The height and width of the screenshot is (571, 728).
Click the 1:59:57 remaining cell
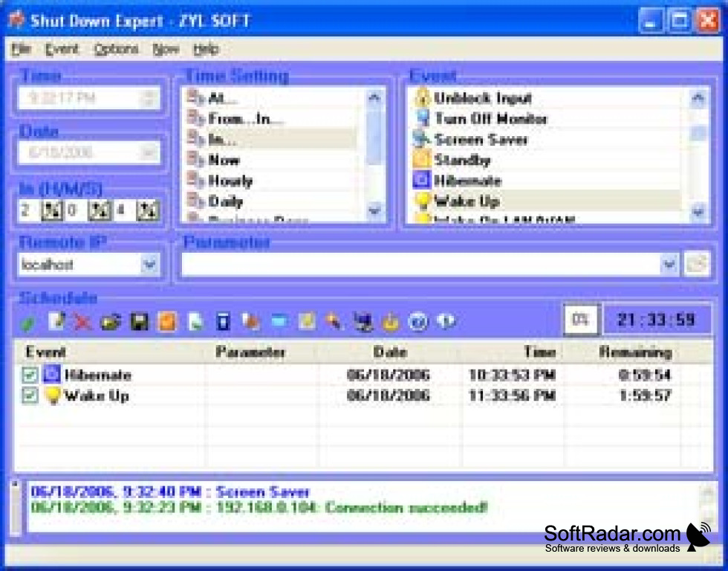point(645,396)
